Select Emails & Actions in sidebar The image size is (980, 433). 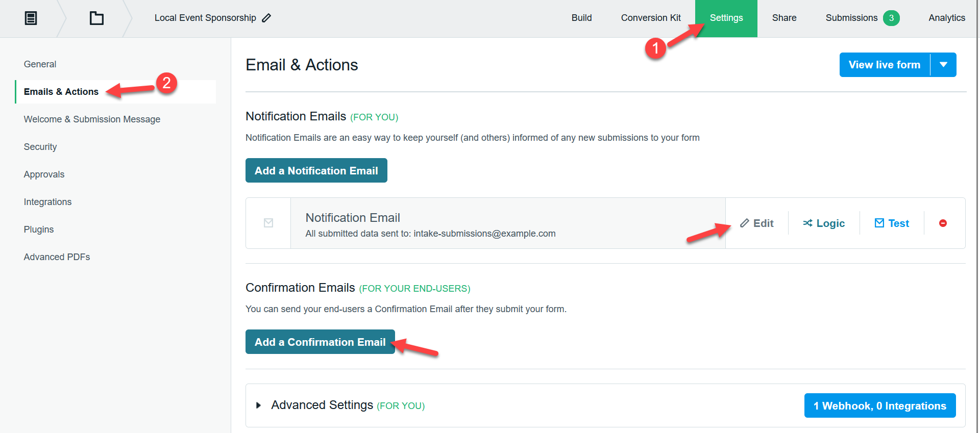coord(115,92)
